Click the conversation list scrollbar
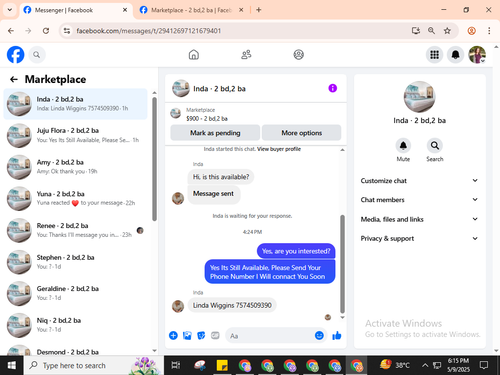This screenshot has height=375, width=500. pos(154,159)
